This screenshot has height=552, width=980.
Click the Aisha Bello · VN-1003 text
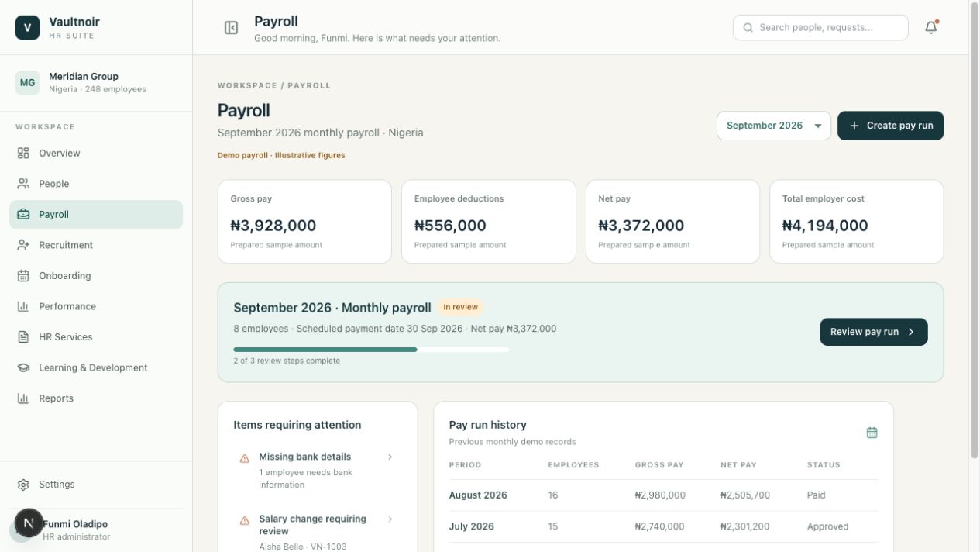tap(303, 547)
